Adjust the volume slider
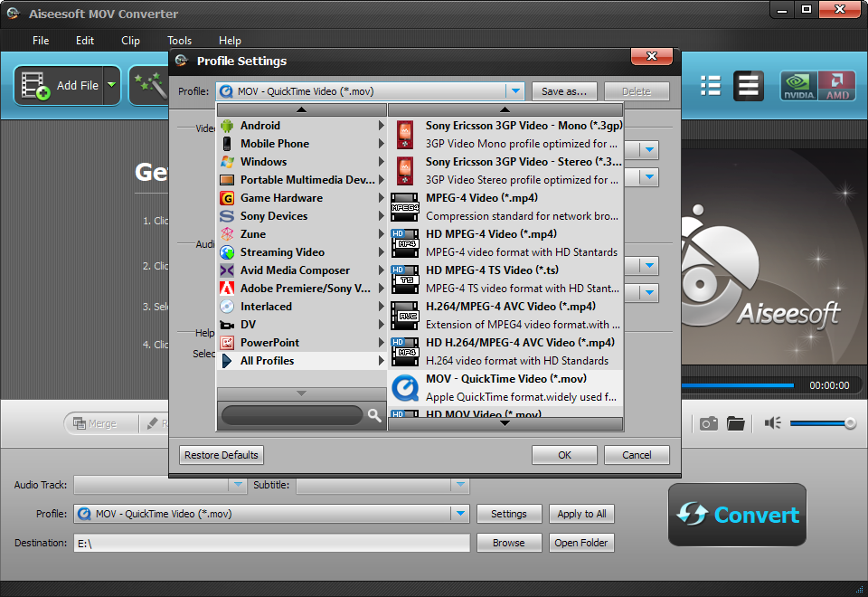 coord(823,423)
